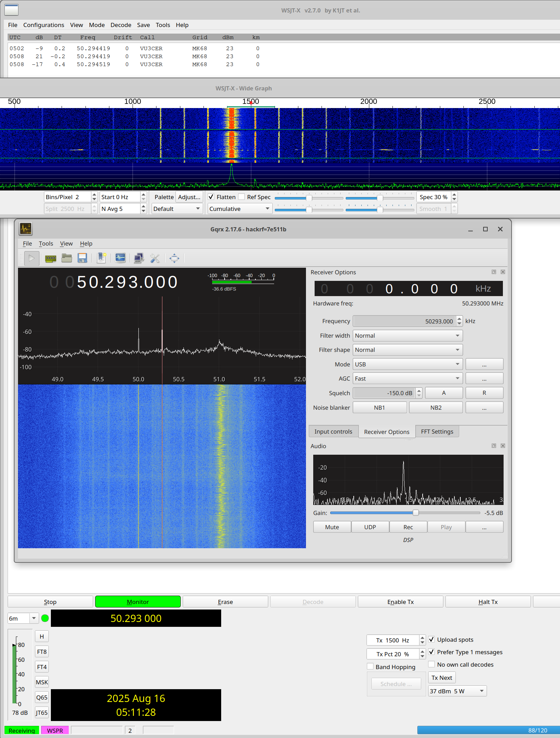Save settings with the floppy disk icon
Image resolution: width=560 pixels, height=738 pixels.
coord(82,258)
